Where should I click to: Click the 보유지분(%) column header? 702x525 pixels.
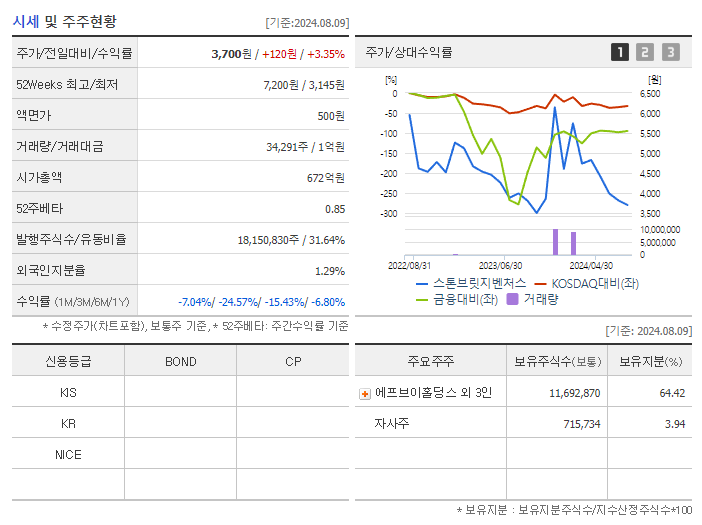pyautogui.click(x=650, y=361)
